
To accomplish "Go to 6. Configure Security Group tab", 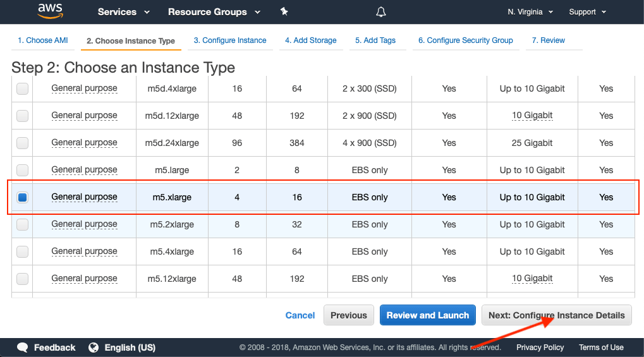I will click(x=466, y=40).
